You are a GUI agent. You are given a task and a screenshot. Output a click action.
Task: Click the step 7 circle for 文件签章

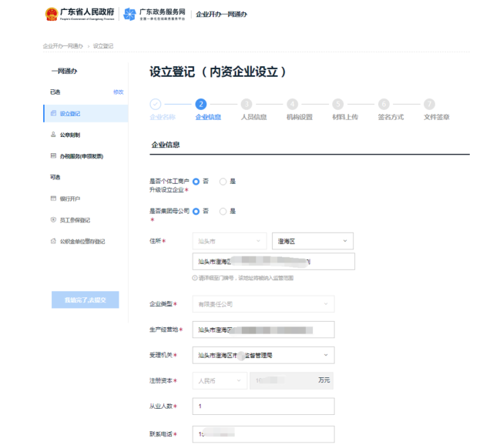click(429, 104)
